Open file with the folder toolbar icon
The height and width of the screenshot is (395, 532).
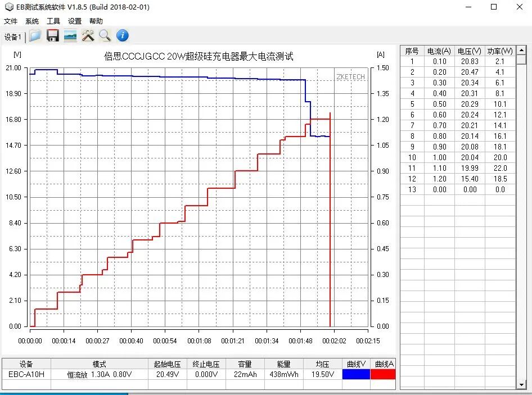pyautogui.click(x=35, y=35)
